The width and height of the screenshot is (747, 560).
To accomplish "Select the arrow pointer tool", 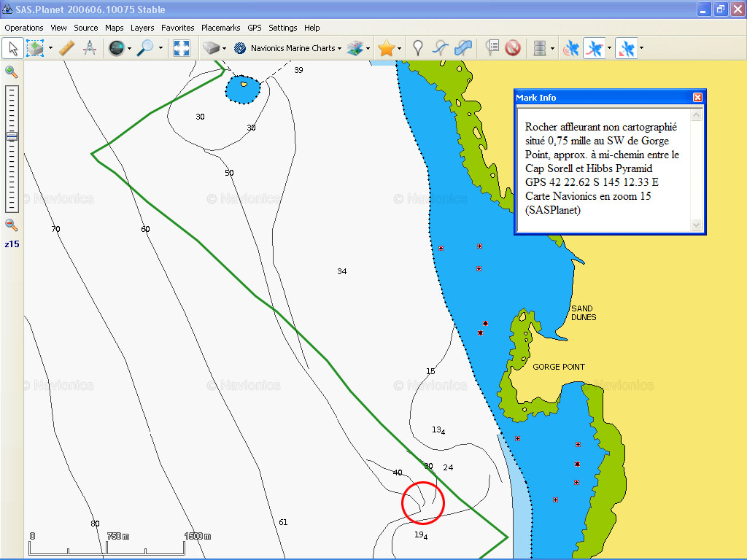I will (13, 48).
